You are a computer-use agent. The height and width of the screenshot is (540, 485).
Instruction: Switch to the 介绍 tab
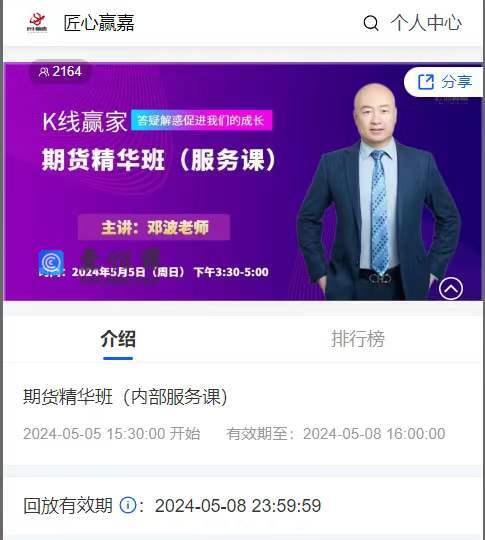click(118, 339)
